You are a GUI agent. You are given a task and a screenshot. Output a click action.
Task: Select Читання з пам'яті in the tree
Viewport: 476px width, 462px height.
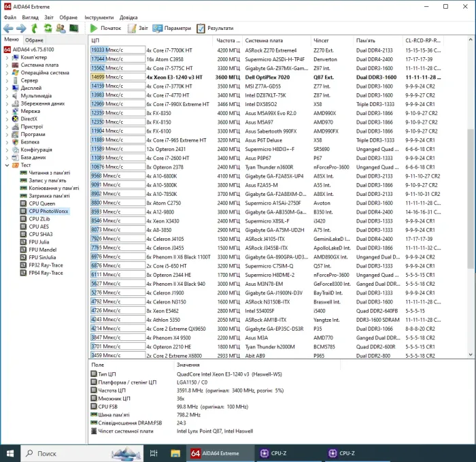pos(48,173)
